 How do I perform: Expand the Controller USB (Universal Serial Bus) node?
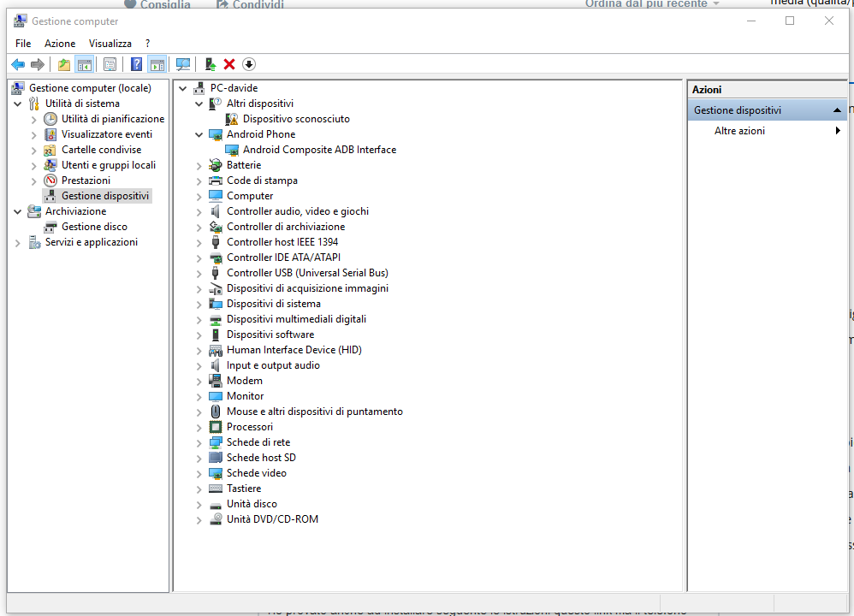coord(199,274)
